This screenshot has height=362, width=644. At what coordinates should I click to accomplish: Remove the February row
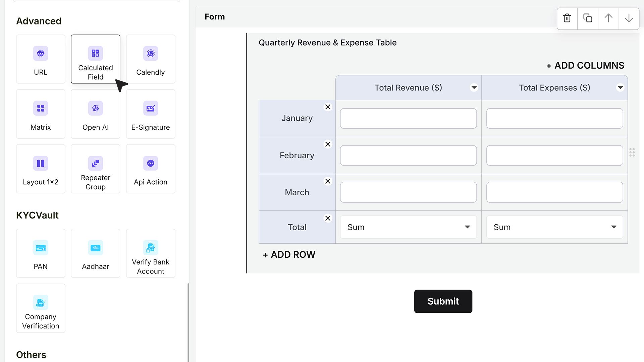(328, 144)
